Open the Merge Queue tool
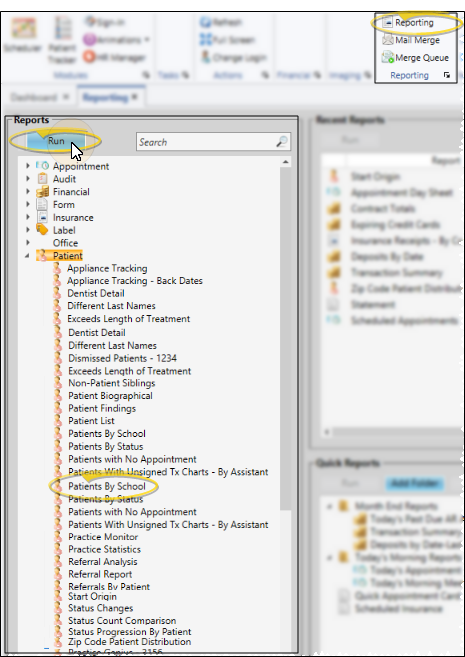 click(415, 57)
